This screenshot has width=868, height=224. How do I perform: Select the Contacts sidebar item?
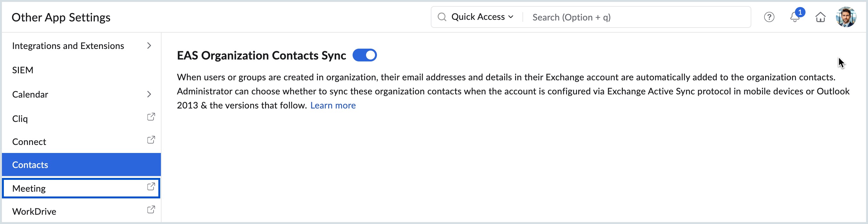(30, 165)
